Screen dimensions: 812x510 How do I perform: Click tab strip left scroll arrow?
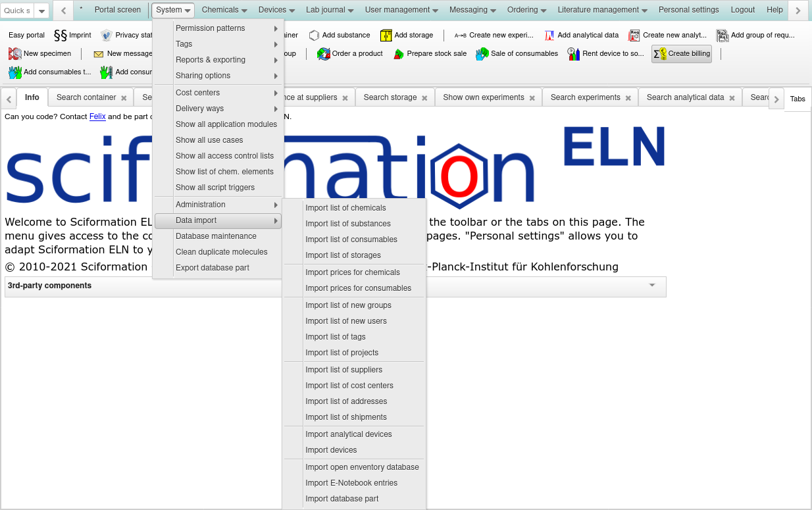(x=9, y=99)
